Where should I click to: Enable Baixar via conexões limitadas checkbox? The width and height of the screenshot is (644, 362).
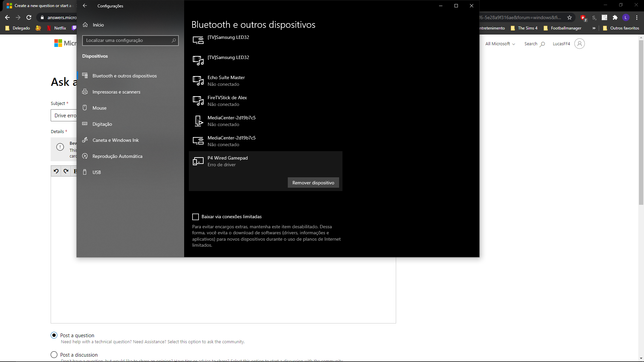196,217
